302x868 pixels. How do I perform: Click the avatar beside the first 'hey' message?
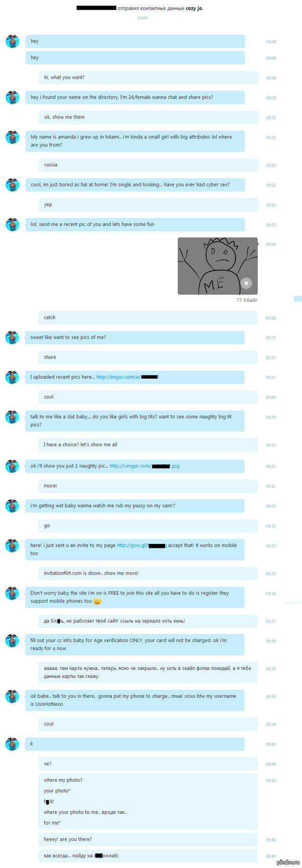tap(12, 41)
